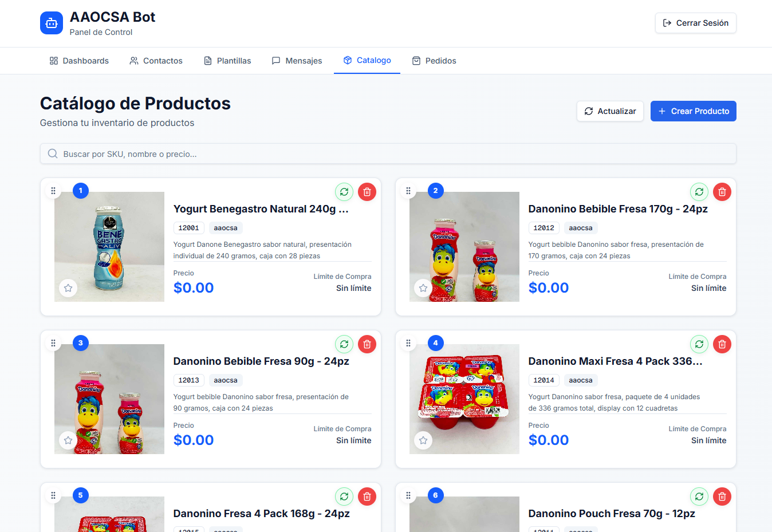Star the Danonino Maxi Fresa 4 Pack
The height and width of the screenshot is (532, 772).
pyautogui.click(x=423, y=440)
